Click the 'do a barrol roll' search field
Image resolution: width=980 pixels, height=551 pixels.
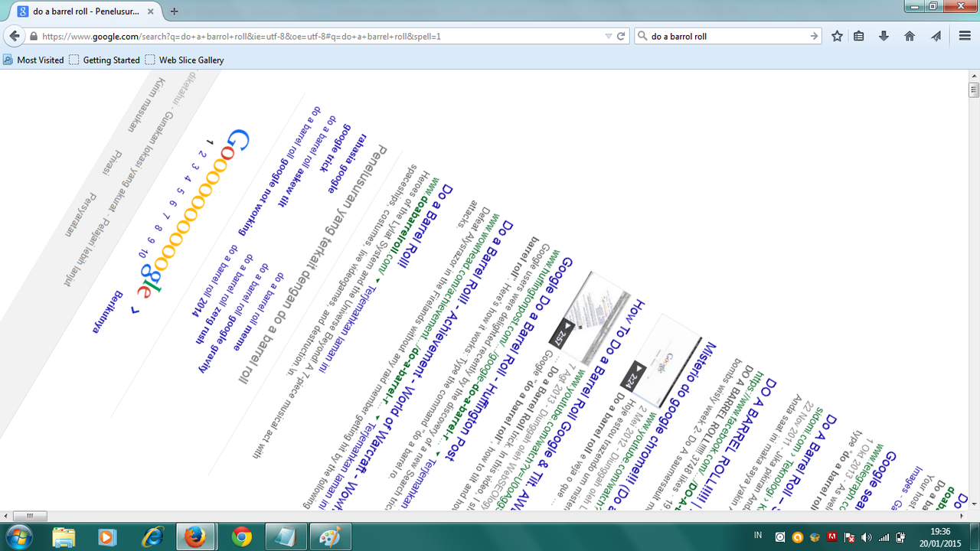(x=727, y=36)
